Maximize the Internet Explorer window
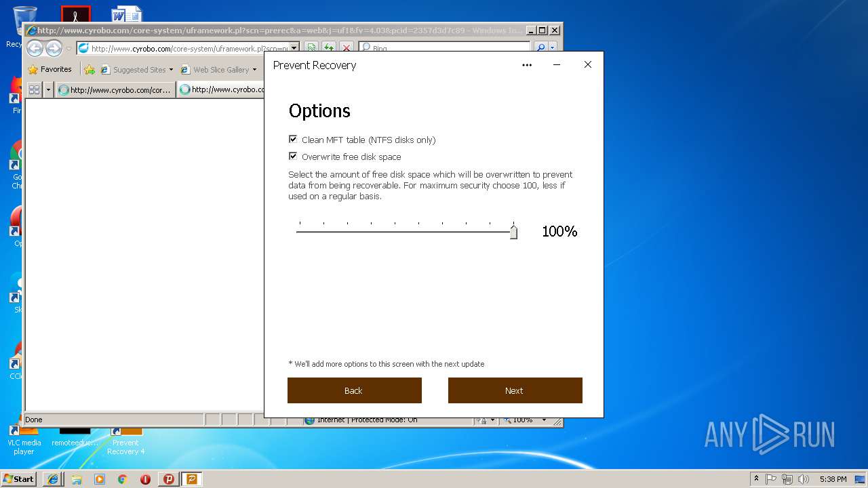 [542, 30]
